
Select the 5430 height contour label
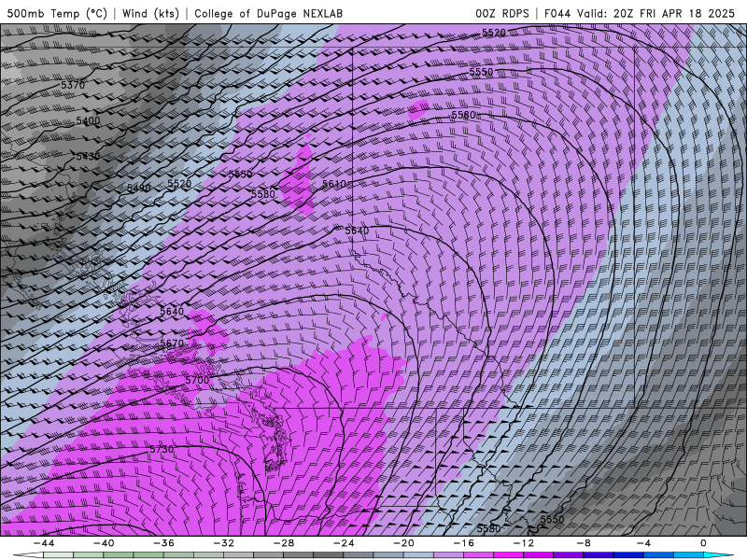pyautogui.click(x=88, y=156)
